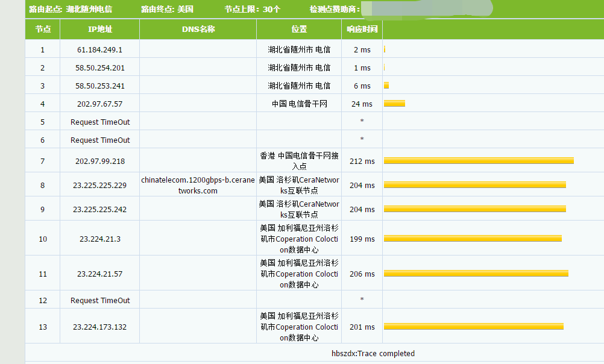Select IP address 202.97.99.218
This screenshot has height=364, width=604.
click(100, 162)
